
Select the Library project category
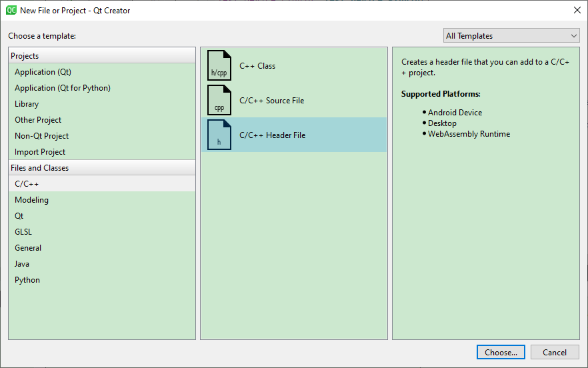[101, 104]
